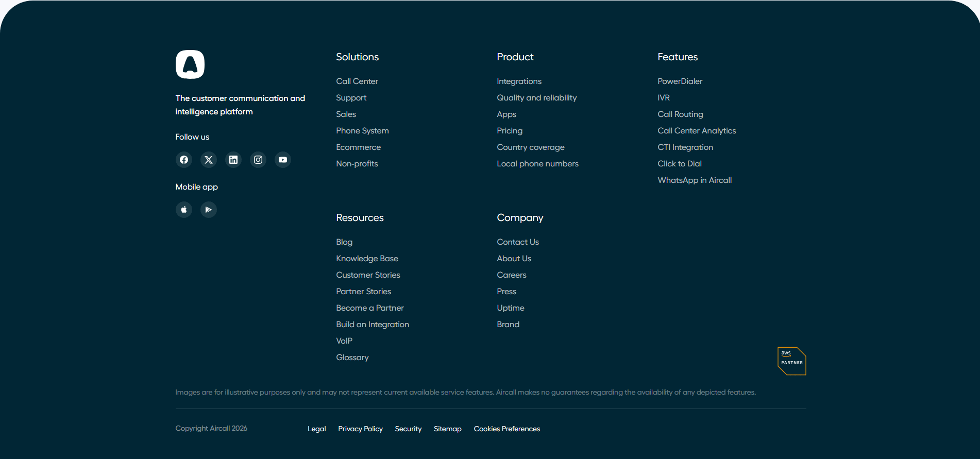980x459 pixels.
Task: Open the Partner Stories link
Action: pos(364,292)
